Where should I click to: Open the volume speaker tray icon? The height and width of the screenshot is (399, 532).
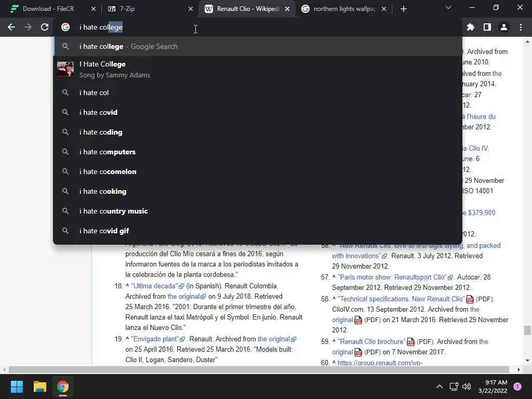[467, 387]
